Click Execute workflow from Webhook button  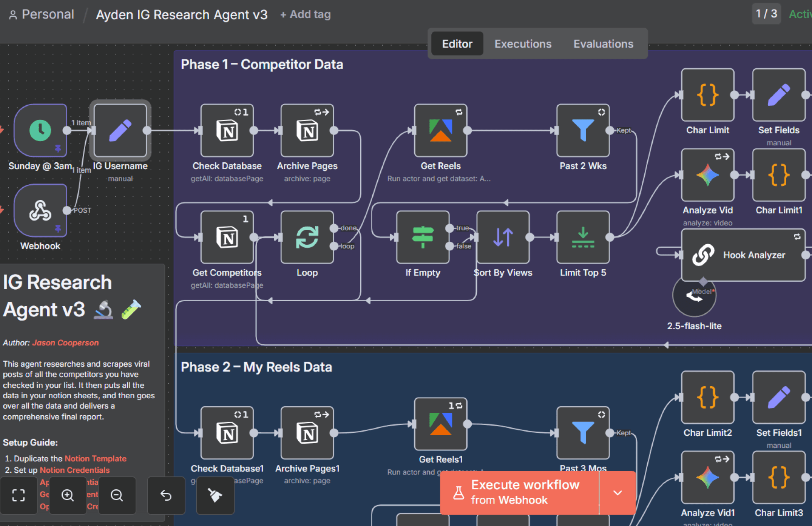point(519,493)
